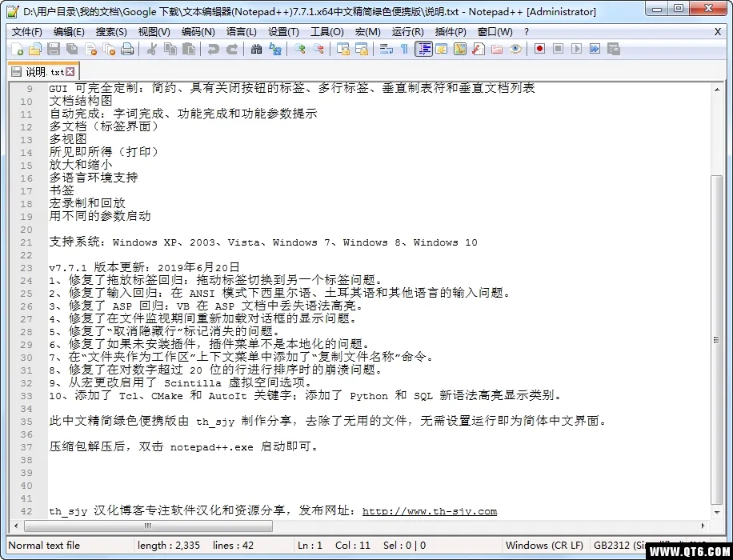Click vertical scrollbar down arrow
Image resolution: width=733 pixels, height=560 pixels.
click(x=717, y=512)
